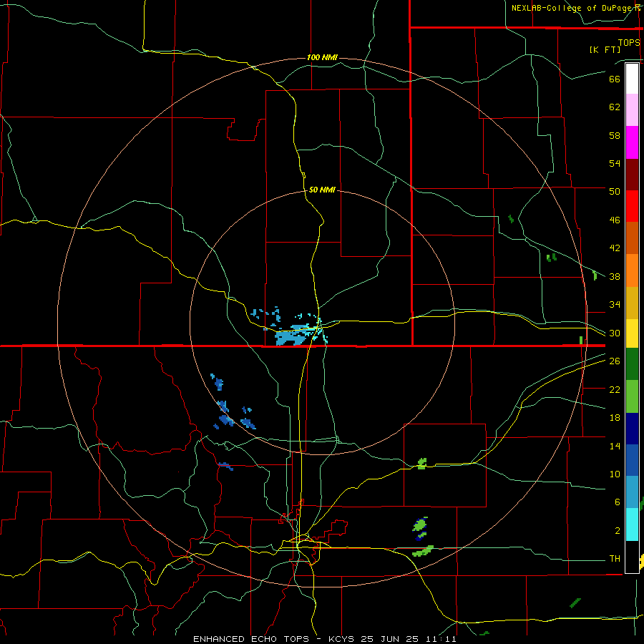Image resolution: width=644 pixels, height=644 pixels.
Task: Select the gold swatch next to 34
Action: click(x=632, y=303)
